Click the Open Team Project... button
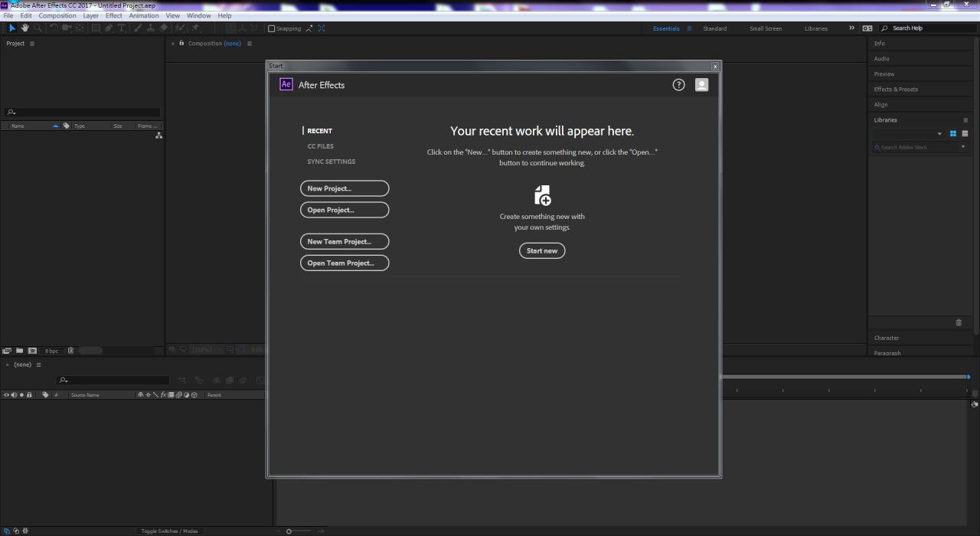This screenshot has width=980, height=536. click(345, 263)
